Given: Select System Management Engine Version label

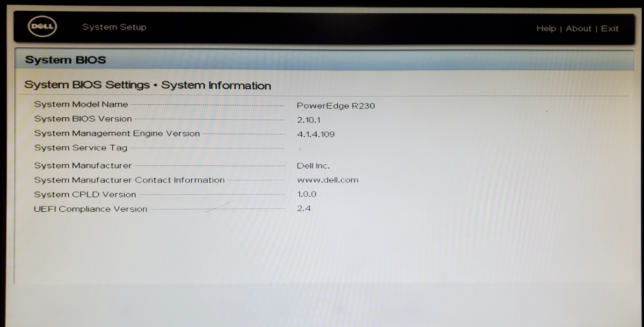Looking at the screenshot, I should tap(117, 134).
